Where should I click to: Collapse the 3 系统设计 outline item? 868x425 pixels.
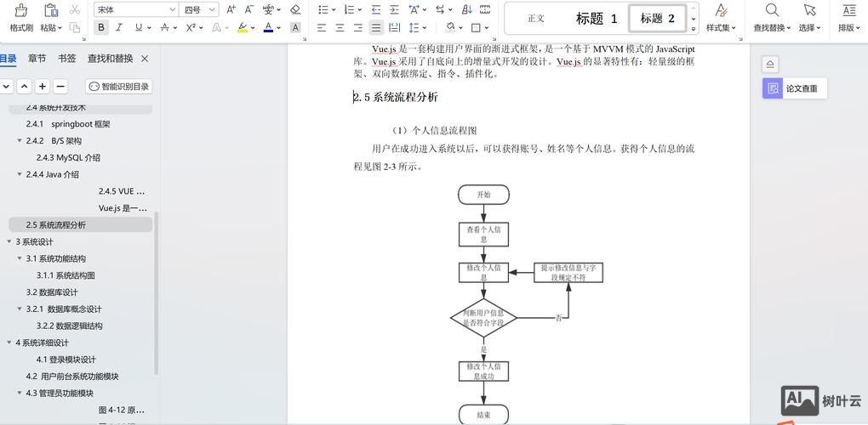click(x=9, y=241)
